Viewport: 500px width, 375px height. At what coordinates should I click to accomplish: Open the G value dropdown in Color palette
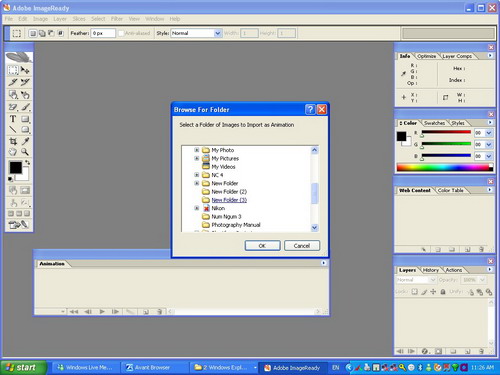point(489,145)
